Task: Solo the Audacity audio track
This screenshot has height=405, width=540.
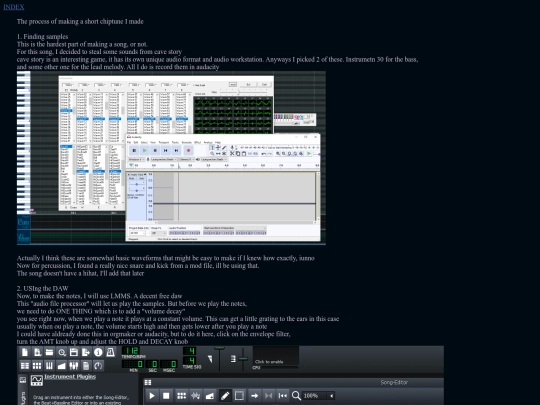Action: (x=141, y=178)
